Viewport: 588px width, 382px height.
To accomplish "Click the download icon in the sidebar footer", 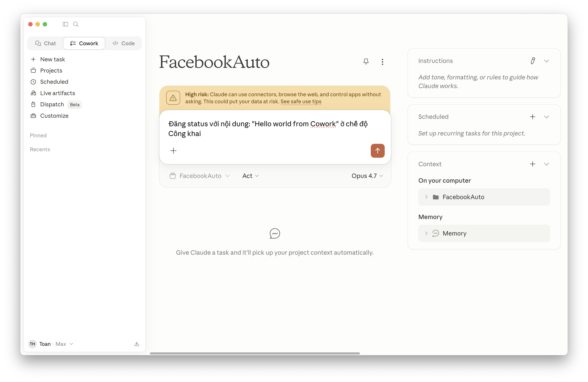I will [x=137, y=344].
